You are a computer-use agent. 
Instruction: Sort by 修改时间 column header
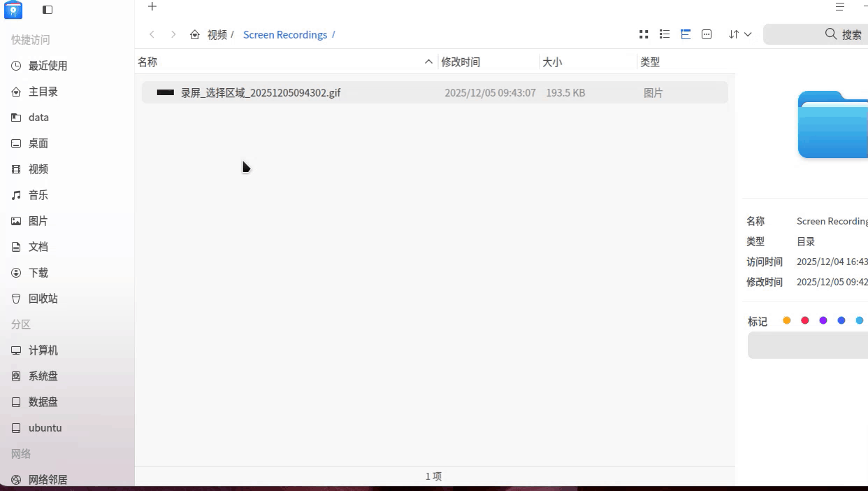(461, 62)
